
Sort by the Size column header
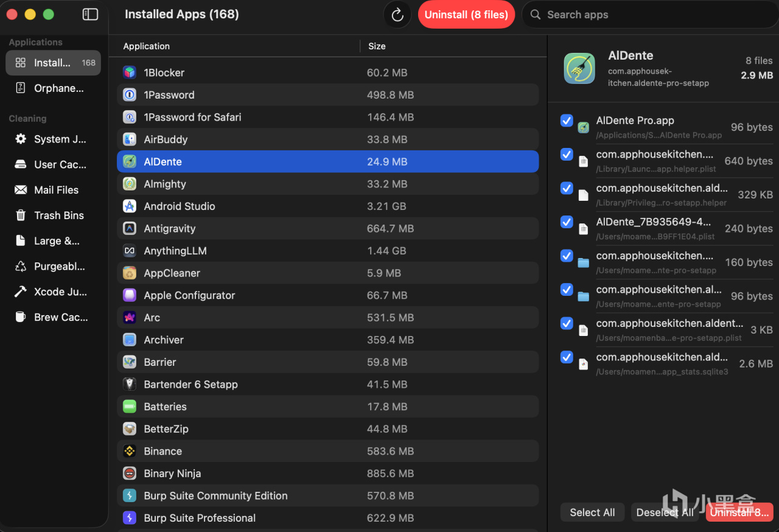tap(377, 46)
